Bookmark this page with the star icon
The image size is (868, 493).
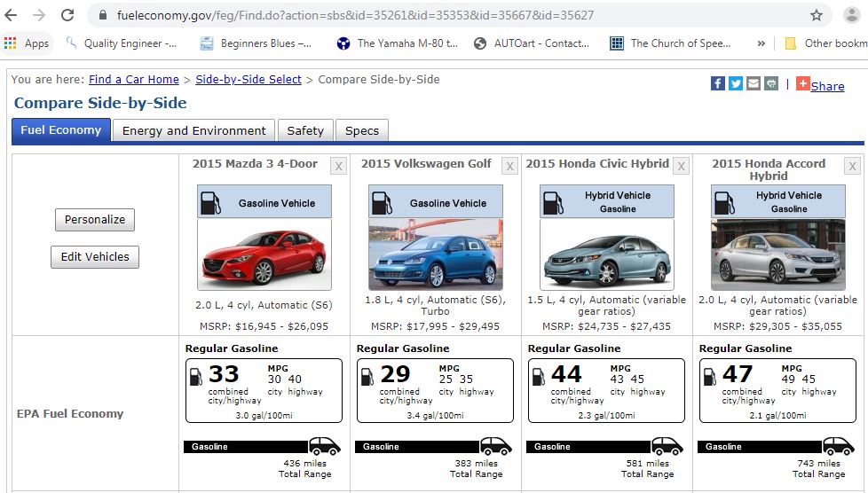click(x=816, y=15)
